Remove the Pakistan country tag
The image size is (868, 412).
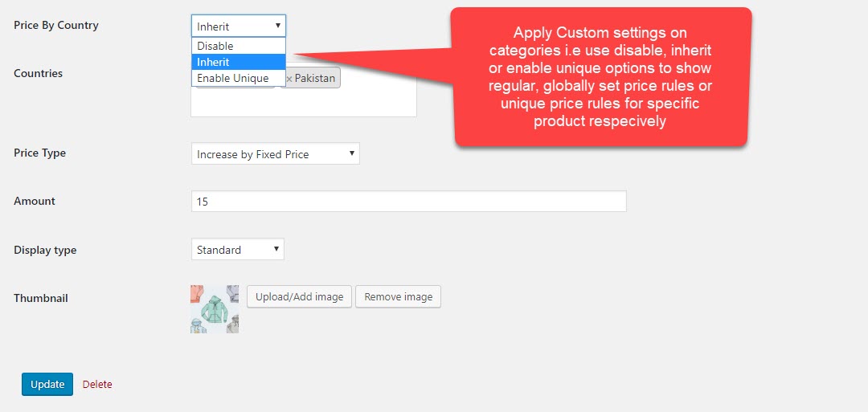pyautogui.click(x=289, y=79)
